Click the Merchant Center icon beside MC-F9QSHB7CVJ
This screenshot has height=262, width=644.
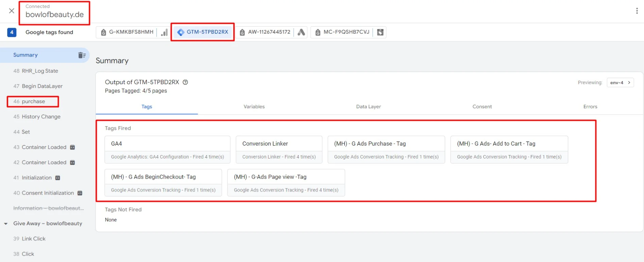point(380,32)
